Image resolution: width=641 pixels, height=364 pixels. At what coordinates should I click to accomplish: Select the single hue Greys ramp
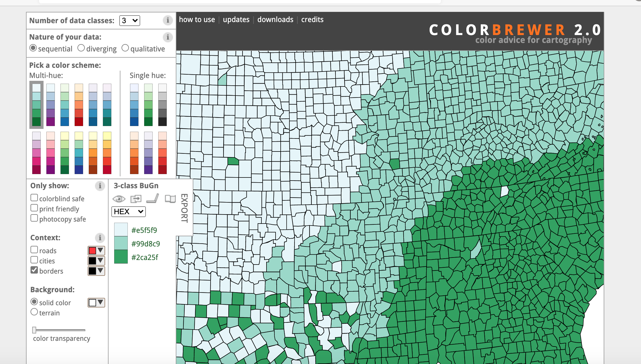click(x=163, y=105)
